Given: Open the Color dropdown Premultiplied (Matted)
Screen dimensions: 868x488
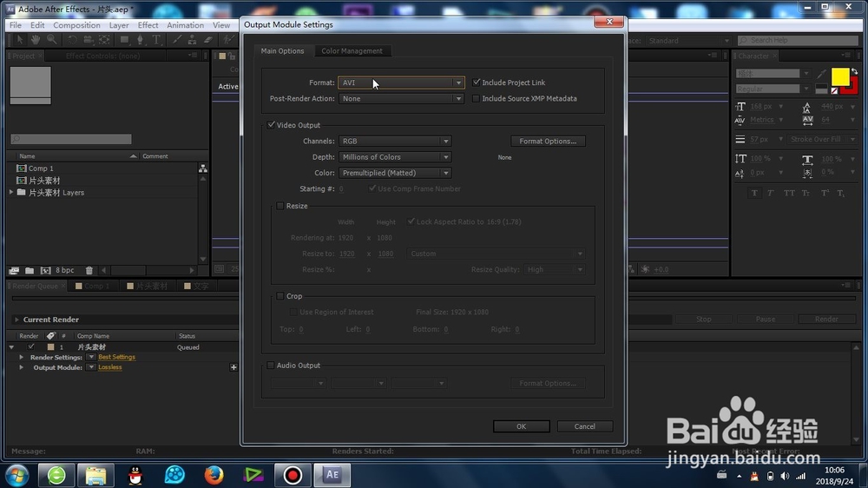Looking at the screenshot, I should (x=395, y=173).
